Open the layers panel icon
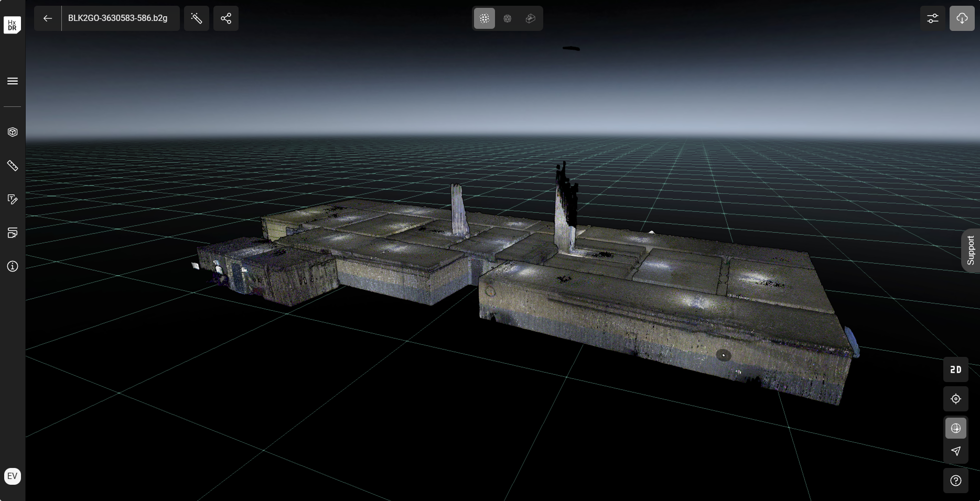 tap(13, 233)
